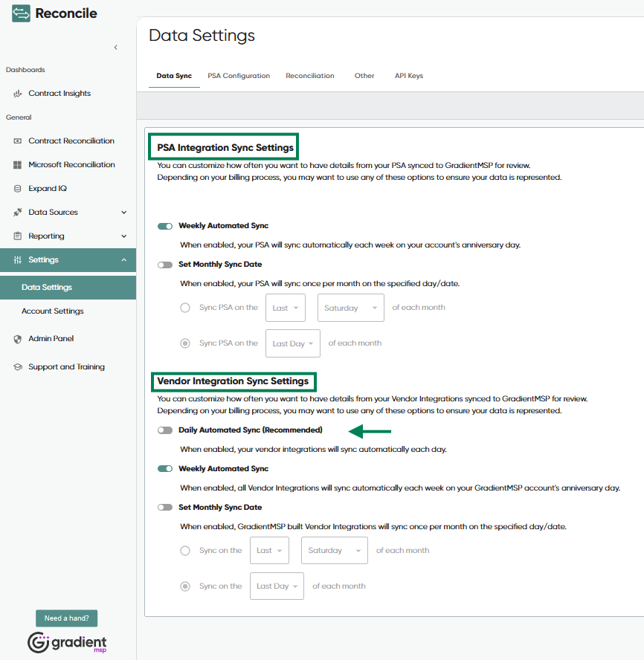Viewport: 644px width, 660px height.
Task: Click the Data Settings page heading
Action: tap(202, 36)
